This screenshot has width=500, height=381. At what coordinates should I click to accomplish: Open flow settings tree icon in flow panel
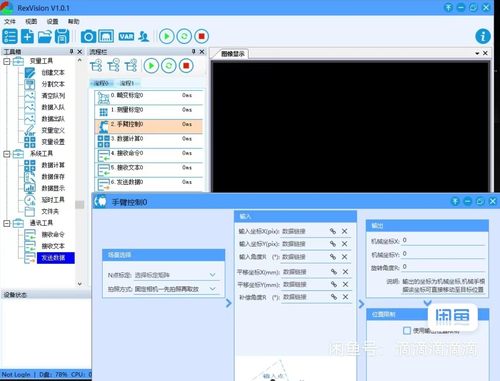point(131,66)
